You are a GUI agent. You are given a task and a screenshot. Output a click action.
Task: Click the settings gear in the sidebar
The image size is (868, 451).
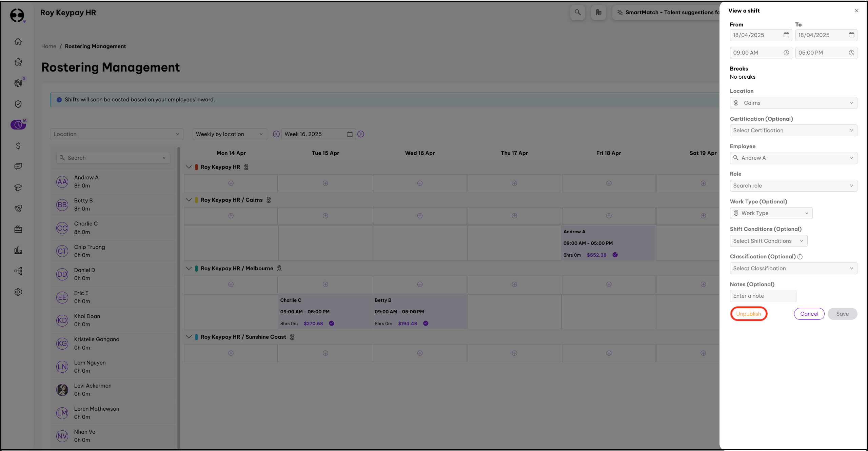coord(18,292)
